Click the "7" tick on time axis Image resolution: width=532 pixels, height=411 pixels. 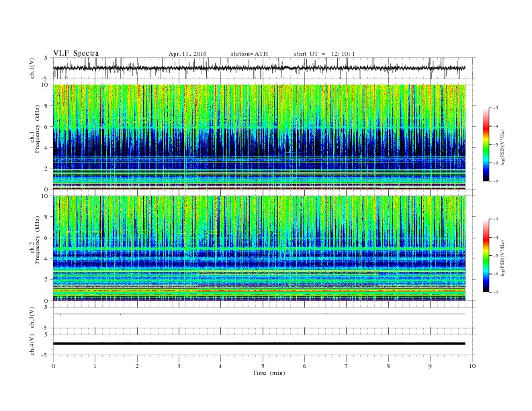click(347, 366)
